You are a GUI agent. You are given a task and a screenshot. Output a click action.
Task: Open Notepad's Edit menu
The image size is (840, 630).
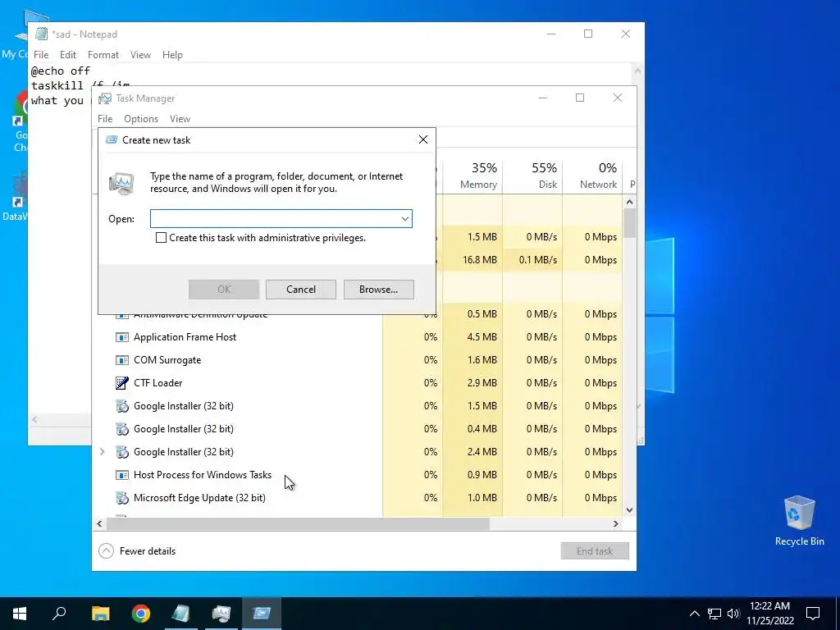(68, 55)
